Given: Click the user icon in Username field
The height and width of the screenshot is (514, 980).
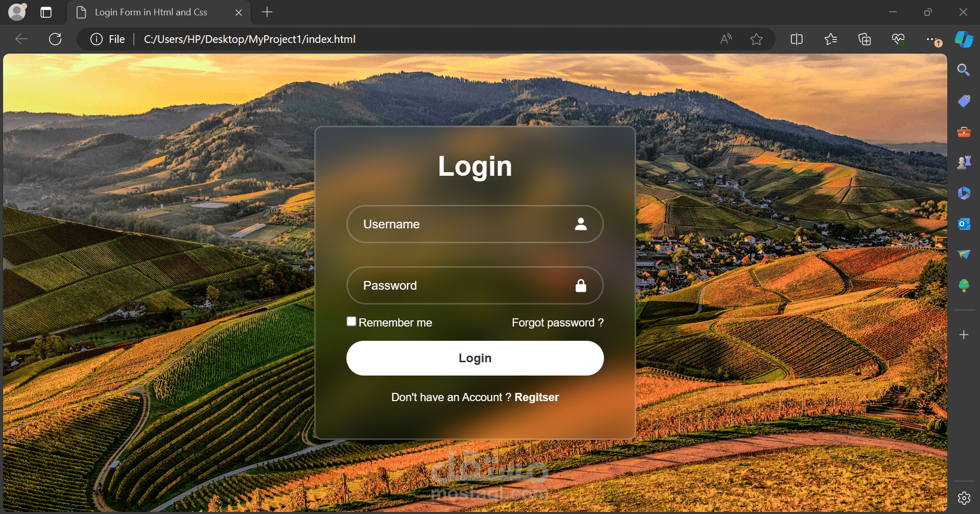Looking at the screenshot, I should click(x=581, y=224).
